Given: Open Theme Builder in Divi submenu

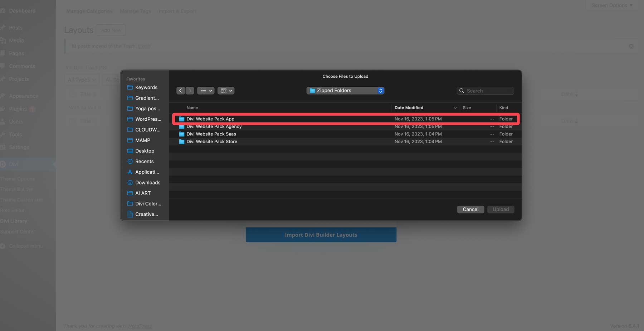Looking at the screenshot, I should (16, 189).
